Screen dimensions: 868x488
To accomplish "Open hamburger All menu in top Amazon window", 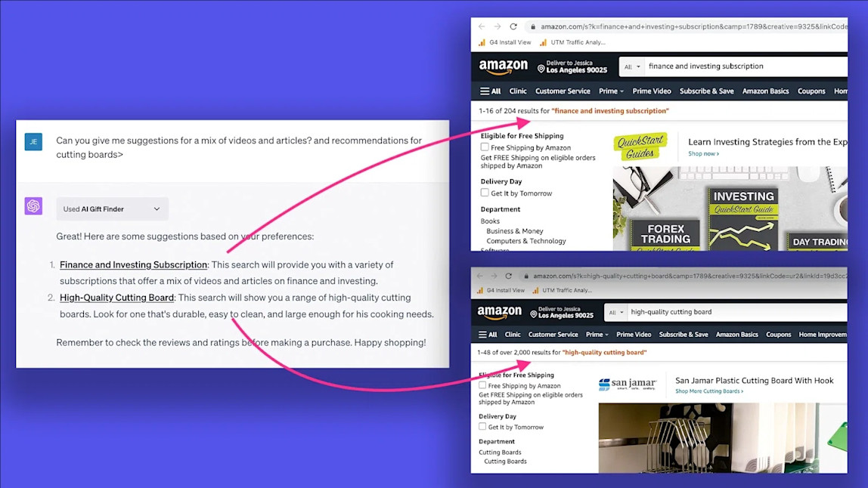I will point(490,91).
